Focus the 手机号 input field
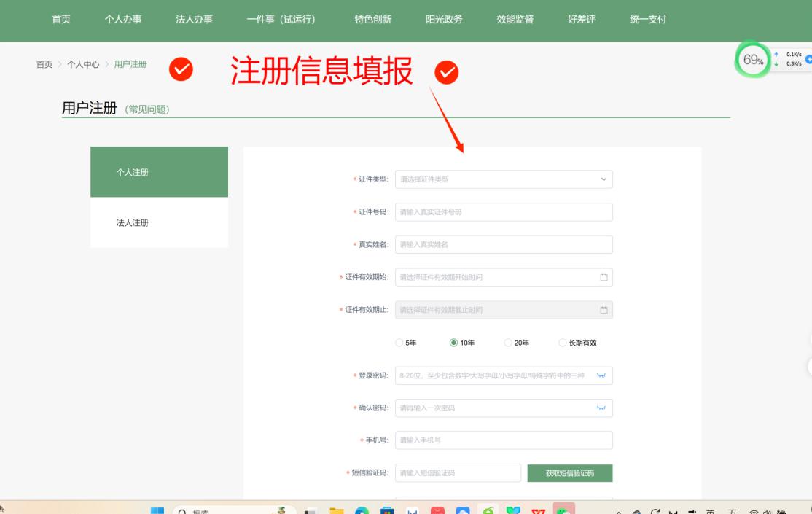Screen dimensions: 812x514 pos(504,440)
